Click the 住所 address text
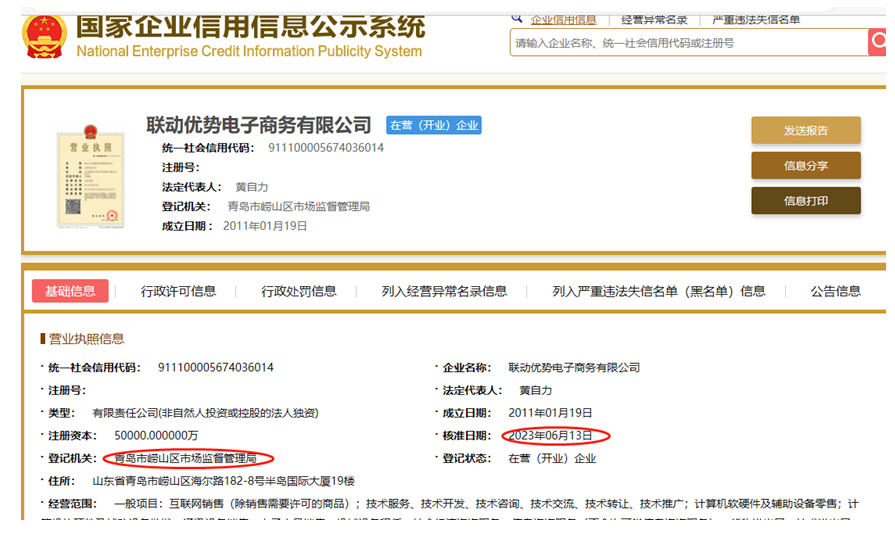Image resolution: width=895 pixels, height=539 pixels. (x=223, y=481)
